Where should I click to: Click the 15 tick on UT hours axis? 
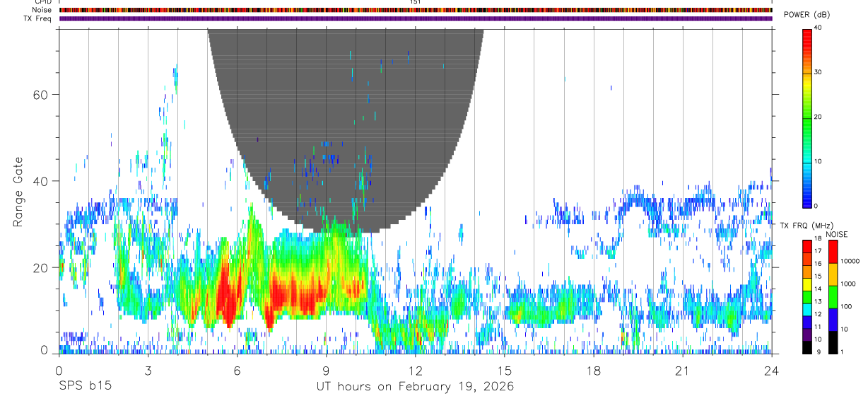tap(505, 370)
